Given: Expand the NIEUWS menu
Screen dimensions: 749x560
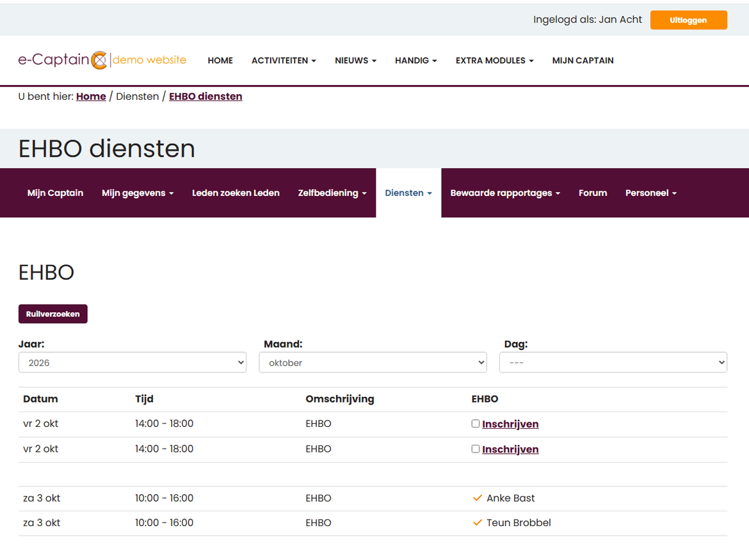Looking at the screenshot, I should [x=355, y=61].
